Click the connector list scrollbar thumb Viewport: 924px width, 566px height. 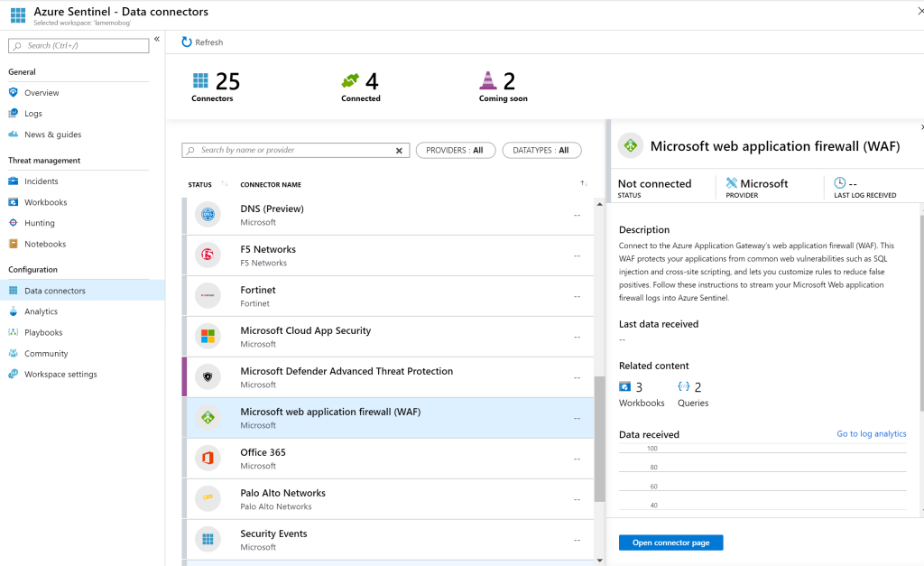(x=600, y=440)
